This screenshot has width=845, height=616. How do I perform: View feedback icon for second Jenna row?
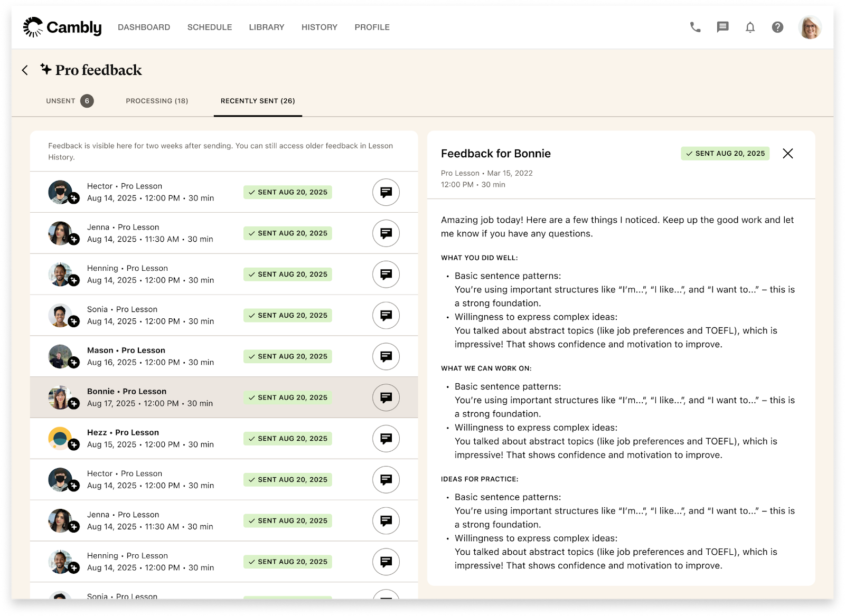pyautogui.click(x=386, y=521)
